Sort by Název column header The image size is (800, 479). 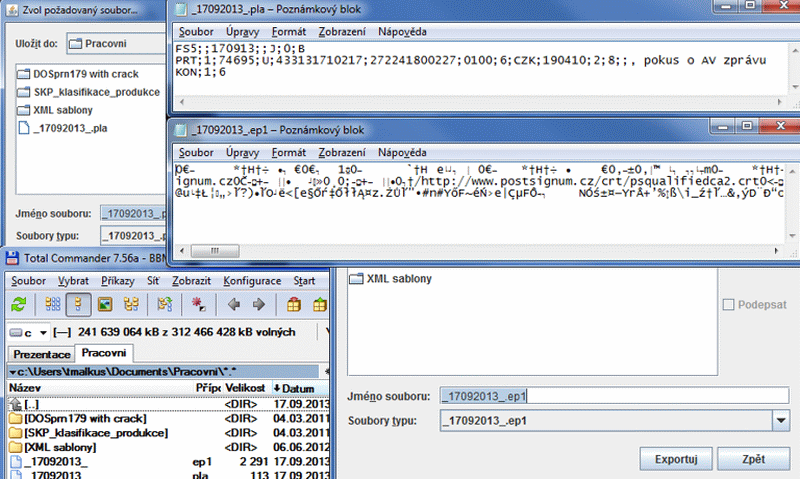point(101,389)
